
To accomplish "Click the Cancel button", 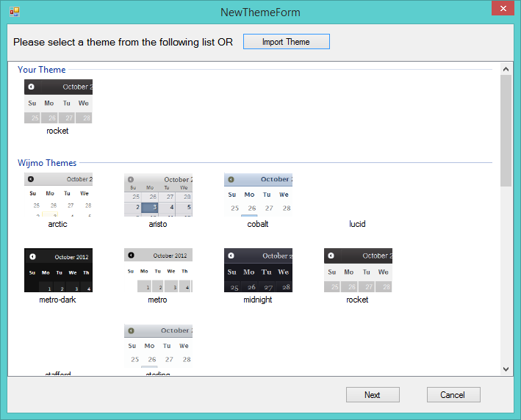I will point(453,395).
